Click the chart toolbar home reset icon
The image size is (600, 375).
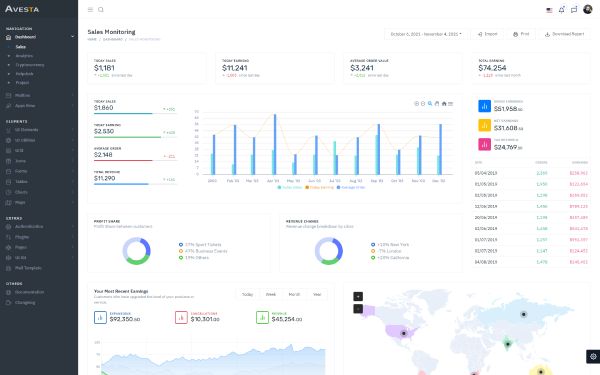pyautogui.click(x=444, y=104)
